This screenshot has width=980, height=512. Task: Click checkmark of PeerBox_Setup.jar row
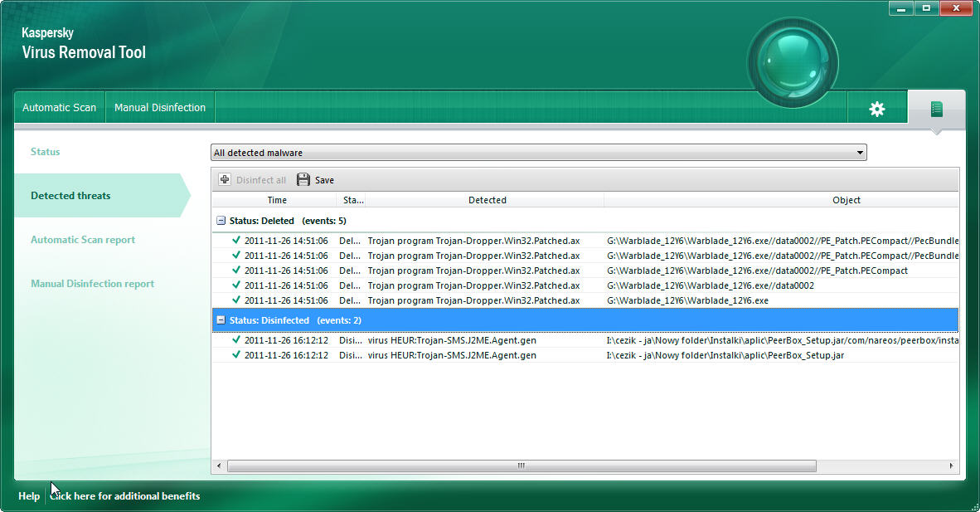235,355
